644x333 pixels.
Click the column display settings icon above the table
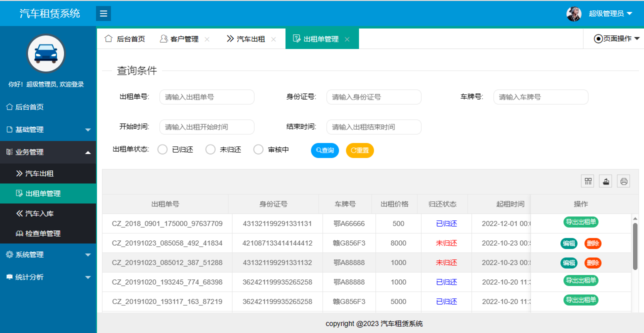(x=587, y=181)
